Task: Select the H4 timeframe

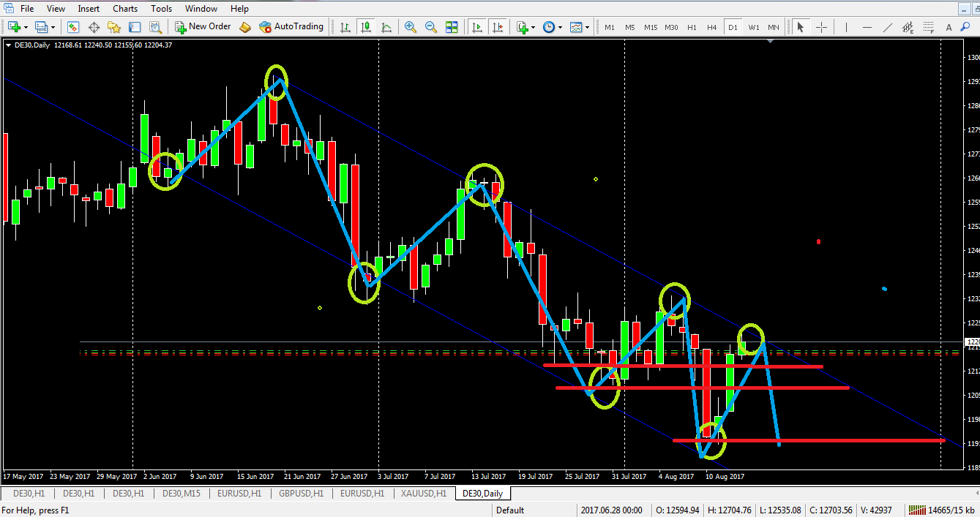Action: [712, 27]
